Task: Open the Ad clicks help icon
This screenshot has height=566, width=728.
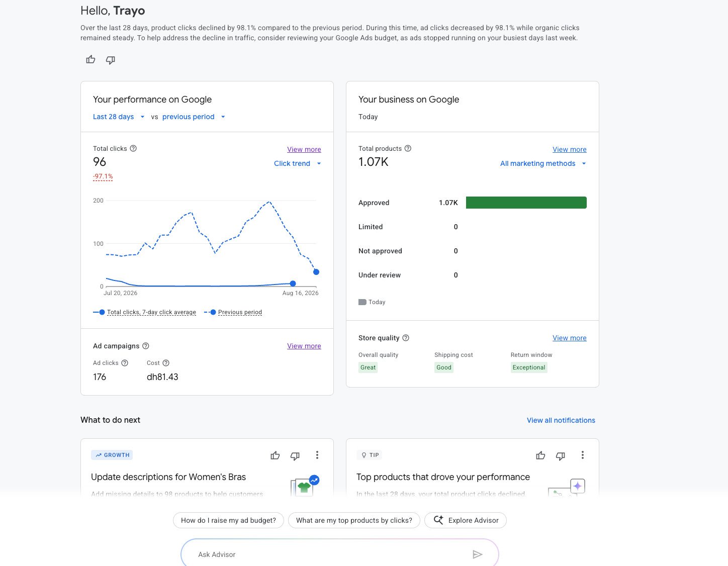Action: [x=125, y=363]
